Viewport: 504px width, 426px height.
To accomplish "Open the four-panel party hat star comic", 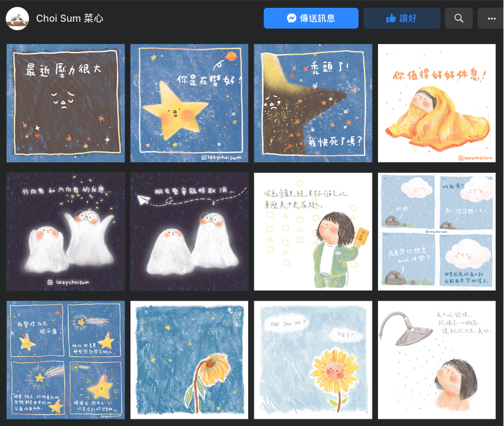I will (66, 360).
